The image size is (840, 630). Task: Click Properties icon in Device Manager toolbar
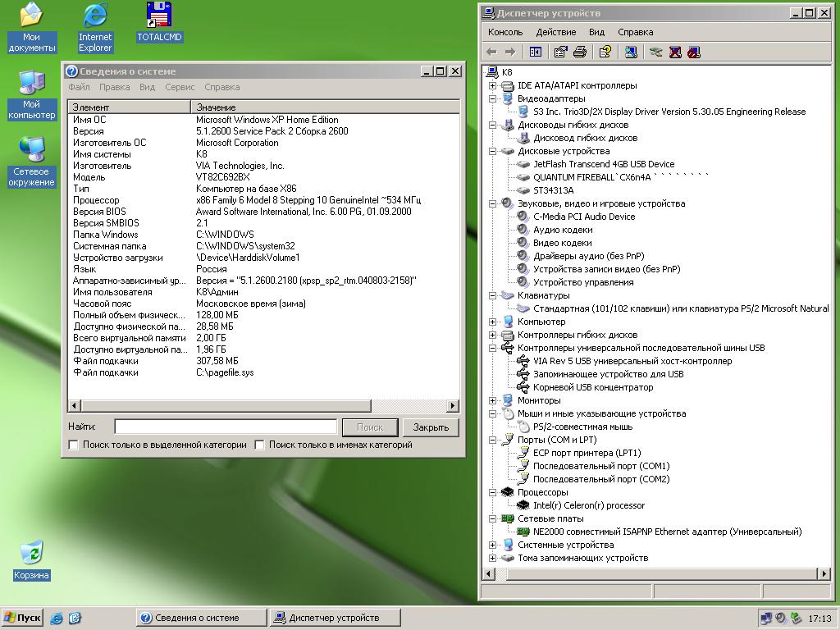(x=560, y=52)
